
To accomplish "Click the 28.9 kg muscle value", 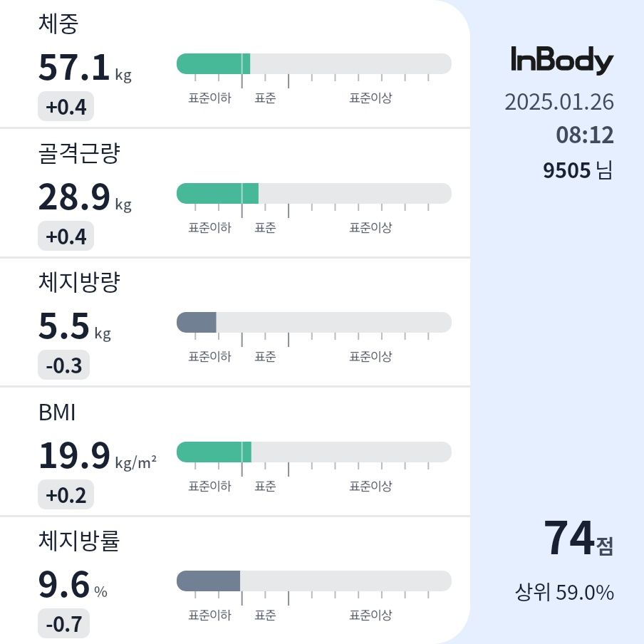I will coord(85,197).
